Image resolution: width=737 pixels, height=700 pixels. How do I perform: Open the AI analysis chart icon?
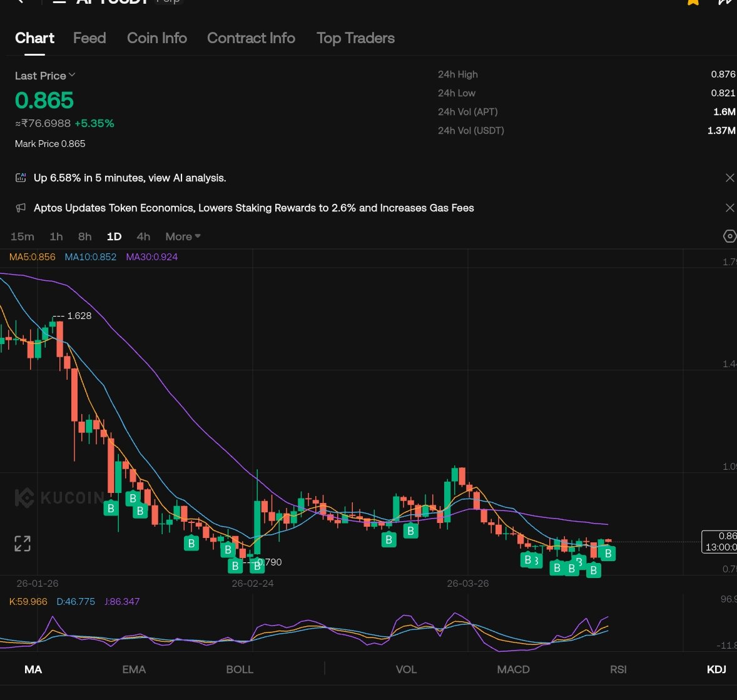21,178
